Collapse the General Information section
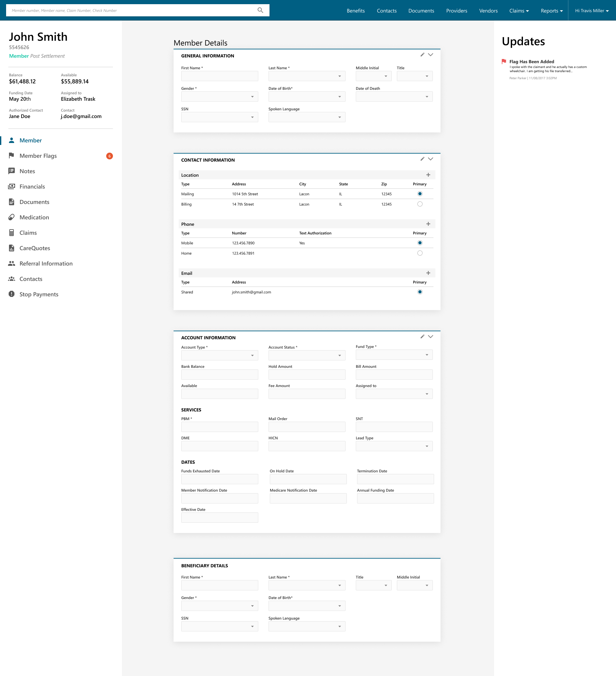616x676 pixels. [x=431, y=55]
